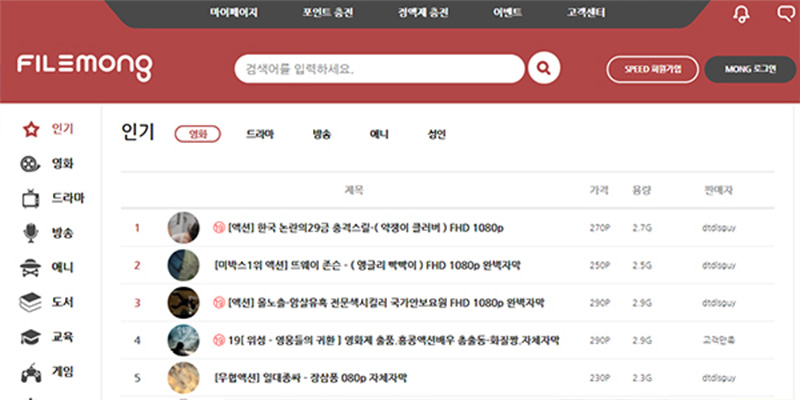Click the search text input field

tap(380, 69)
